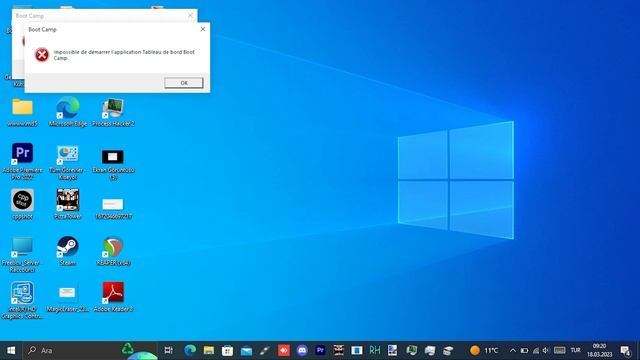Select the MagicEraser image file on the desktop
Image resolution: width=640 pixels, height=360 pixels.
(67, 299)
